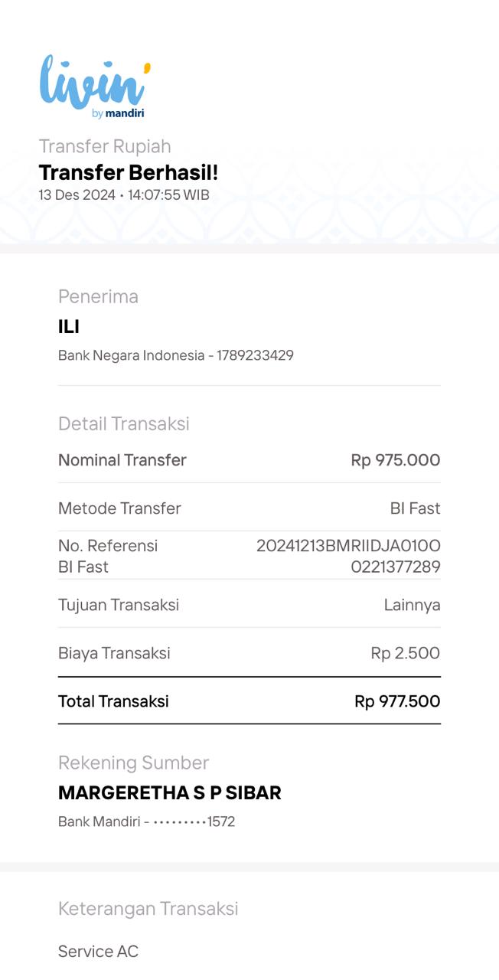Click the 'BI Fast' transfer method value

coord(415,508)
